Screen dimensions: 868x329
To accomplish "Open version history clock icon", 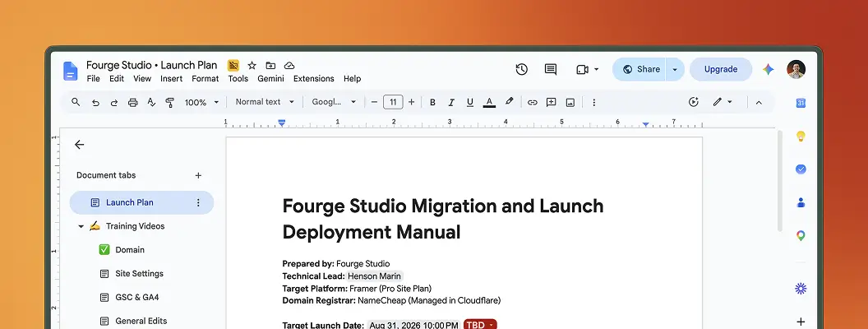I will pos(521,69).
